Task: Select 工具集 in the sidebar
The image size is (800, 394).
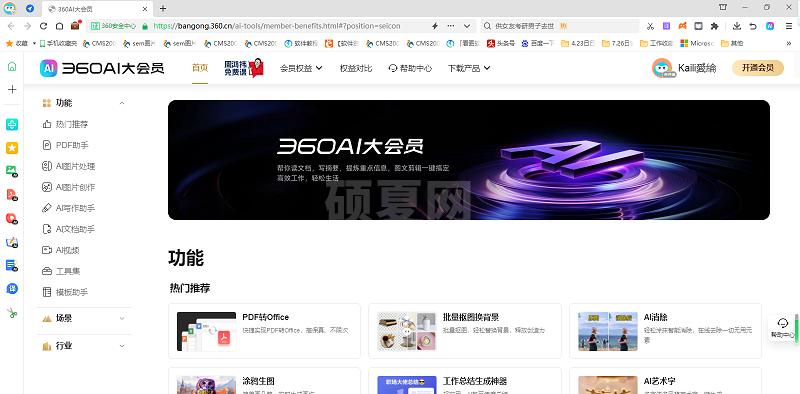Action: point(61,271)
